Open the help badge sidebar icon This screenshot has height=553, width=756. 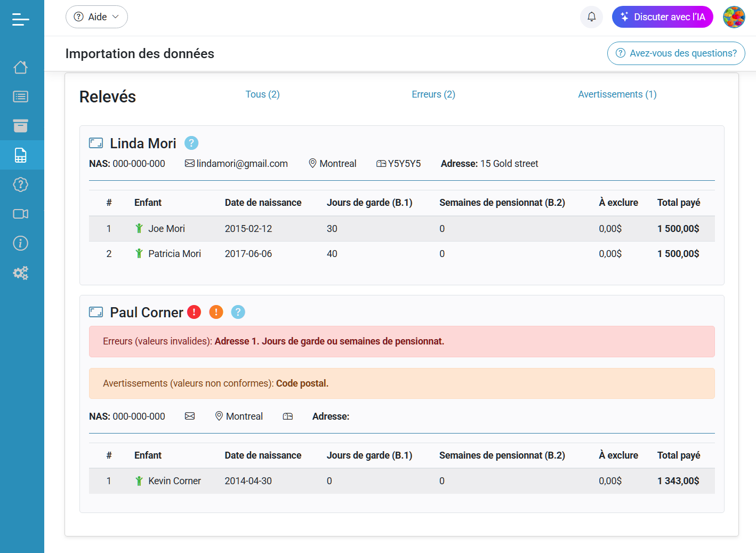coord(20,185)
